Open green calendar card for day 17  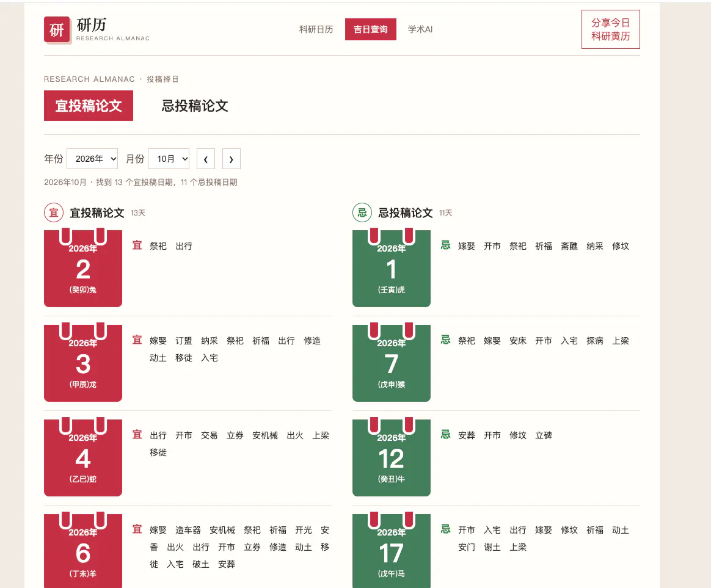point(392,550)
